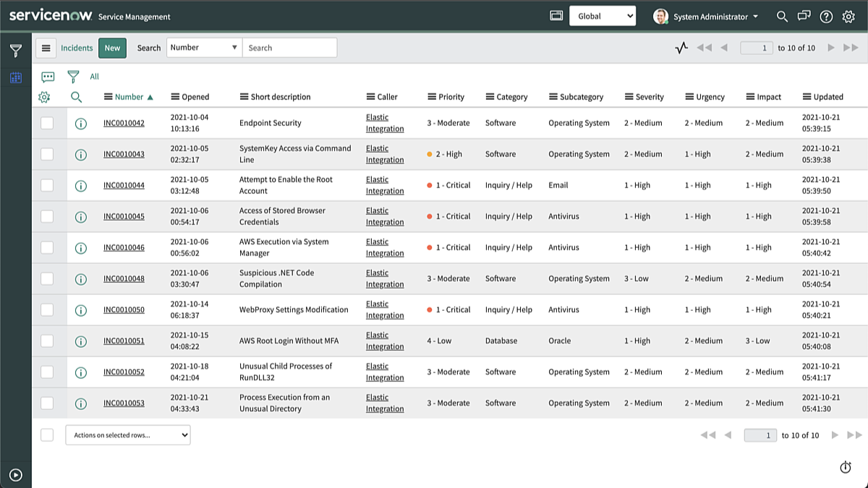This screenshot has height=488, width=868.
Task: Personalize list with gear icon
Action: click(44, 97)
